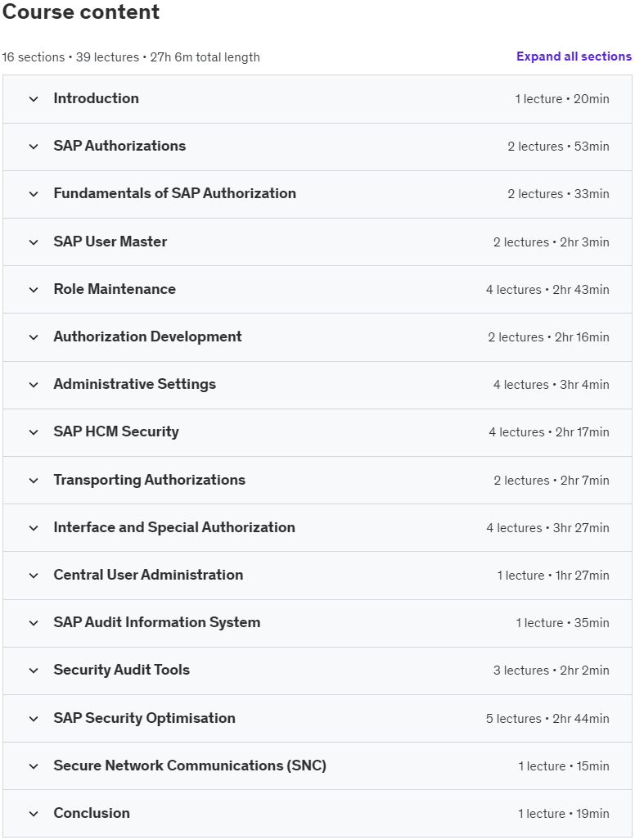This screenshot has height=840, width=635.
Task: Click '1 lecture • 15min' text
Action: point(564,766)
